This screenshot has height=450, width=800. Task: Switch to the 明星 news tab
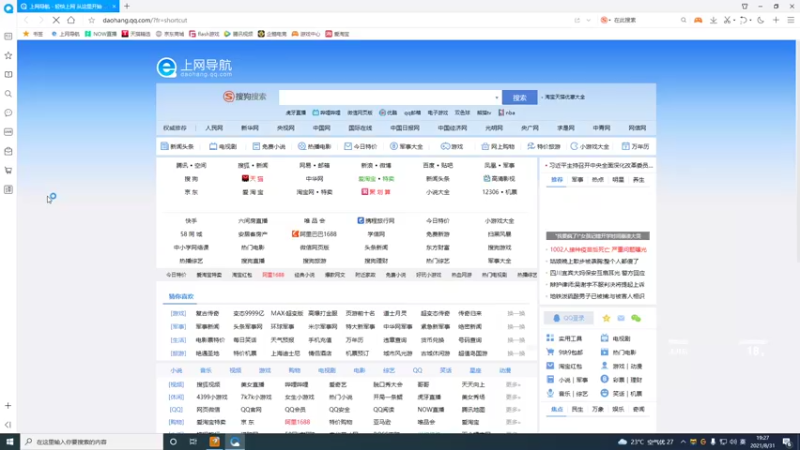point(618,180)
